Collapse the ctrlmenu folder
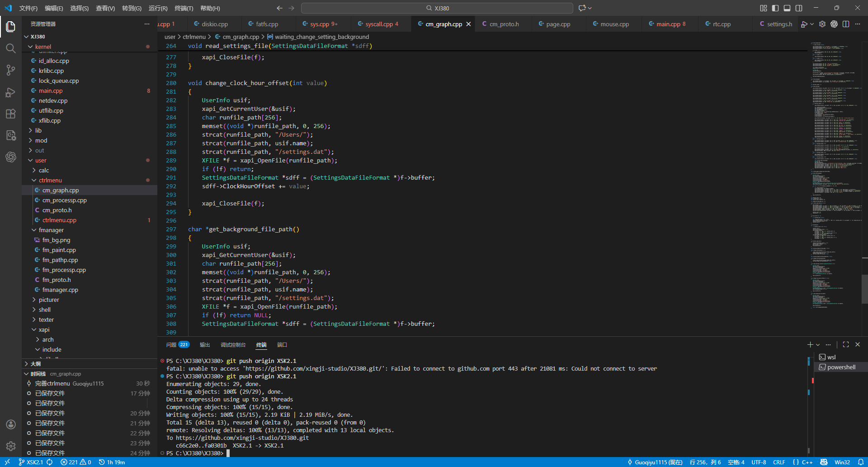This screenshot has height=467, width=868. [x=50, y=180]
